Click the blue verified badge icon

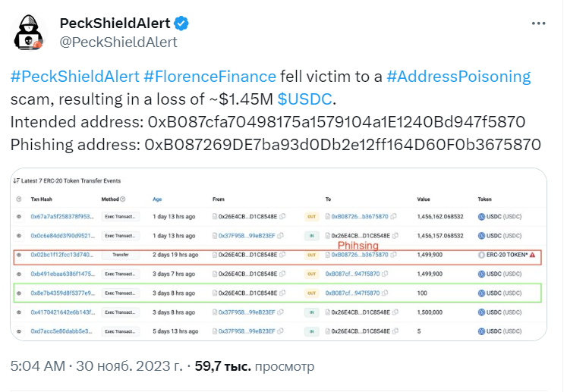[x=181, y=24]
